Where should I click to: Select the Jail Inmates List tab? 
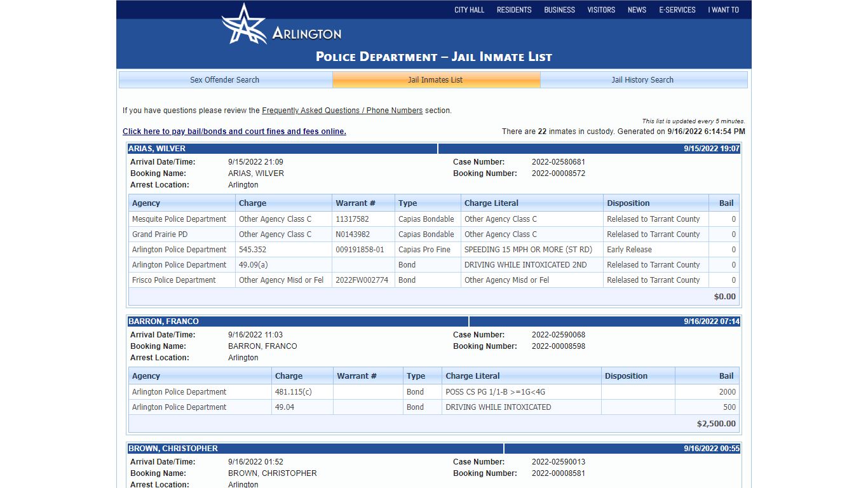click(x=435, y=79)
